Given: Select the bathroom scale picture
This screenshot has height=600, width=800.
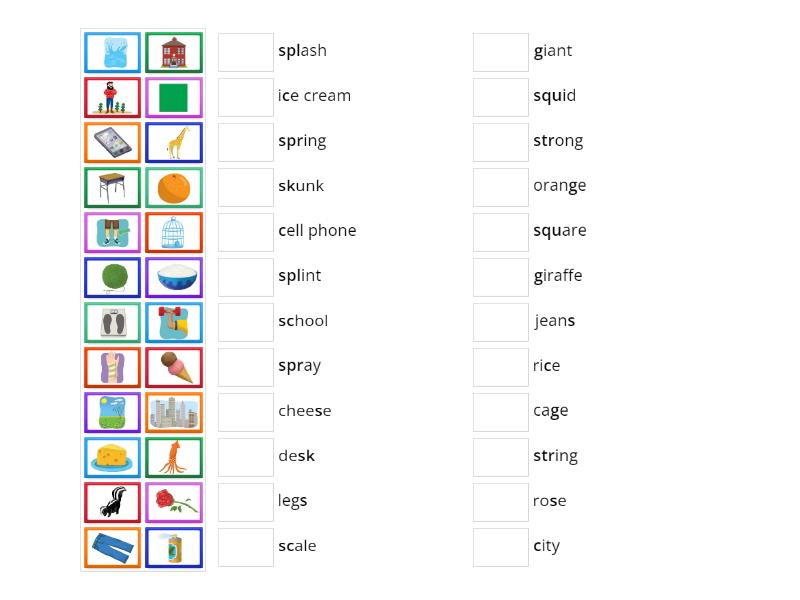Looking at the screenshot, I should click(x=112, y=322).
